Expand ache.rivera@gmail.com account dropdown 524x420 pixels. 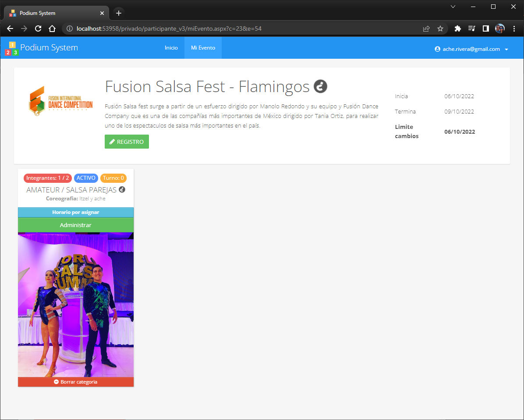pos(471,49)
